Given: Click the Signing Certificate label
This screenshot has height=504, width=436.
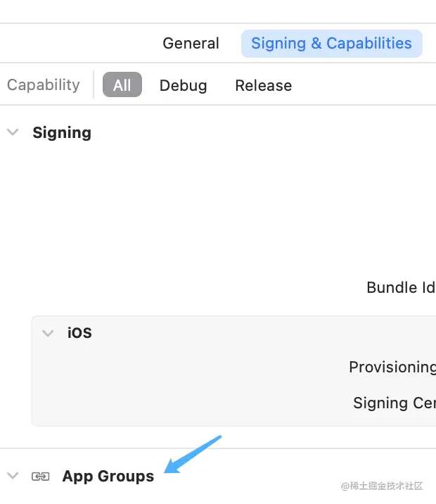Looking at the screenshot, I should (394, 403).
